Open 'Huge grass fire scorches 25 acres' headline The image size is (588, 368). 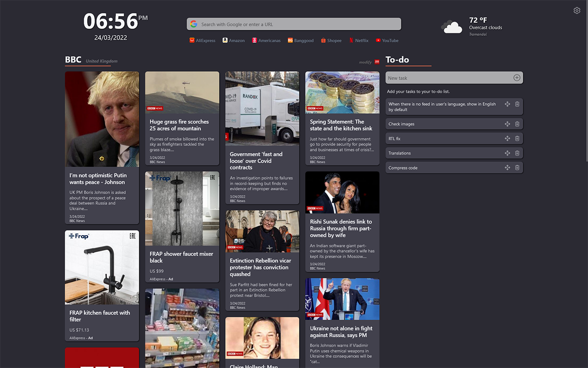pyautogui.click(x=179, y=125)
